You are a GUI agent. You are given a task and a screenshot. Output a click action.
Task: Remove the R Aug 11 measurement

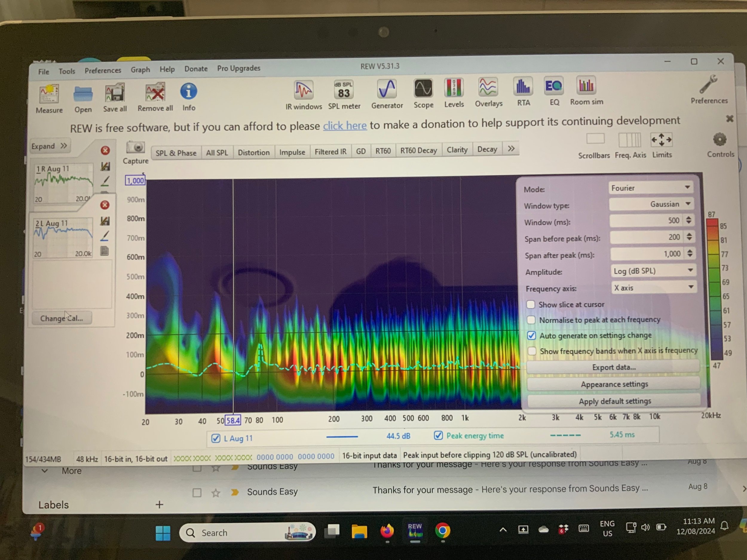pos(105,151)
